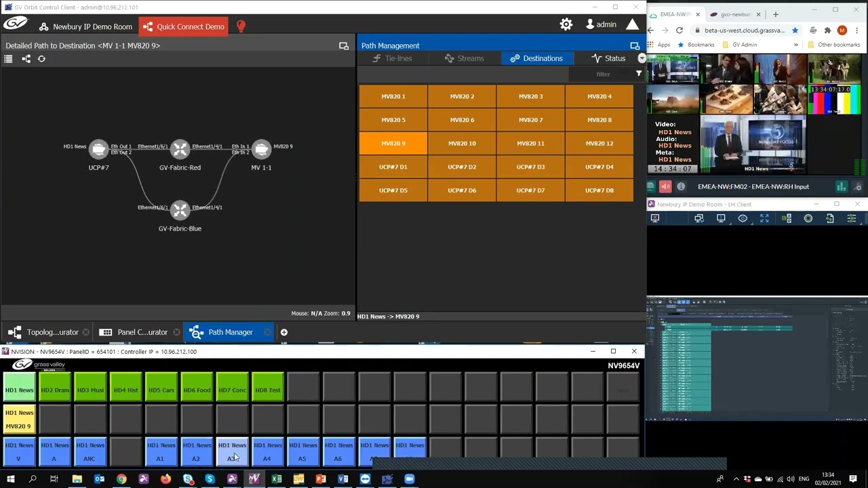
Task: Open Chrome three-dot menu
Action: click(x=857, y=30)
